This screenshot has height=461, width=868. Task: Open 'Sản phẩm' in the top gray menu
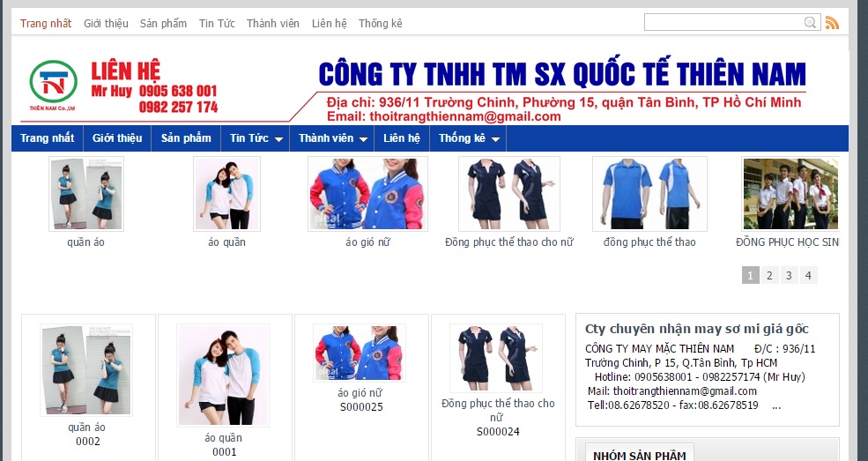[163, 23]
